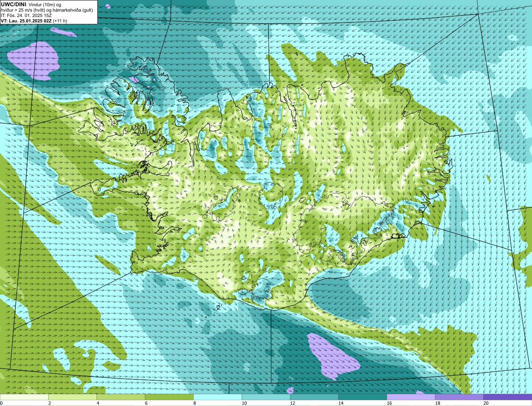
Task: Click the legend scale label "12"
Action: point(293,403)
